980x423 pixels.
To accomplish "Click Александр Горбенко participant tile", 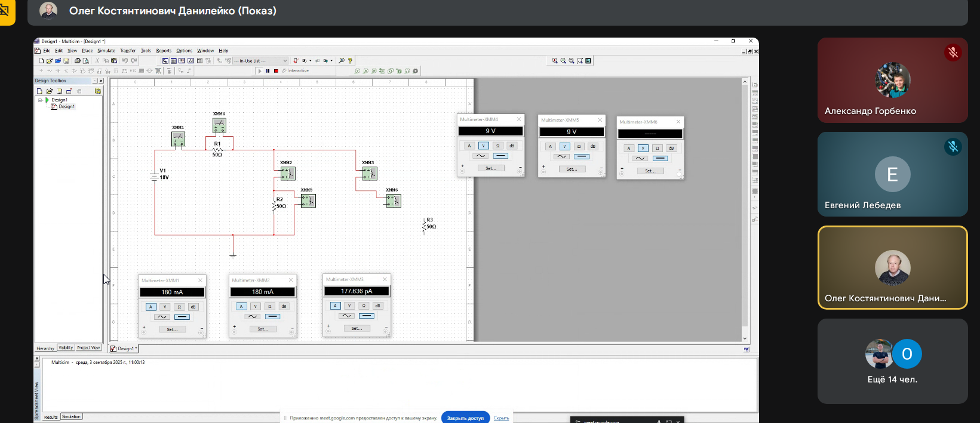I will coord(892,81).
